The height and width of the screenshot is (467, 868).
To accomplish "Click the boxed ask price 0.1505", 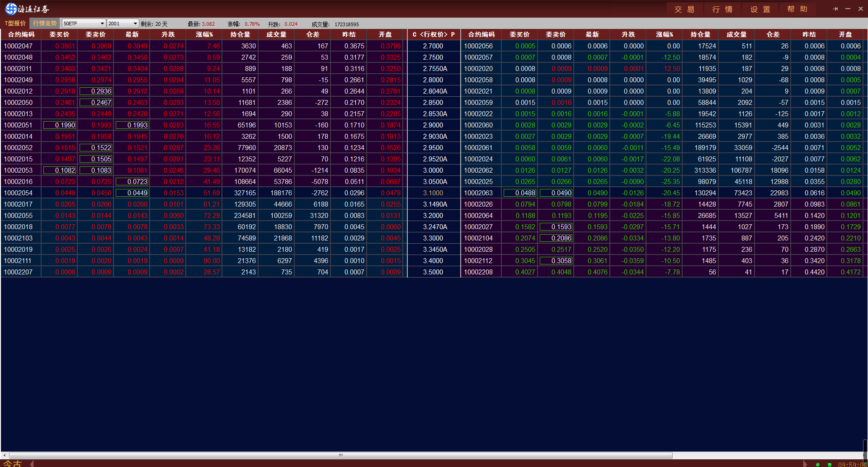I will click(96, 159).
